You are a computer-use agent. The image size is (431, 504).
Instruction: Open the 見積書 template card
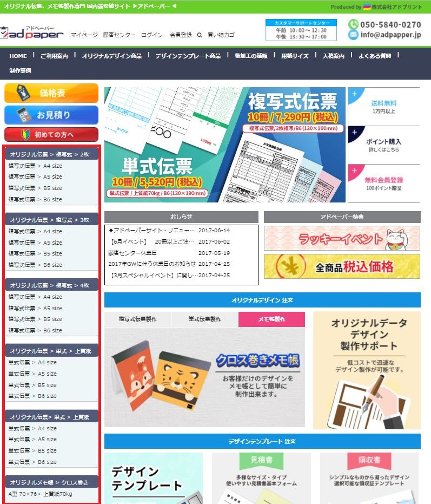click(261, 479)
